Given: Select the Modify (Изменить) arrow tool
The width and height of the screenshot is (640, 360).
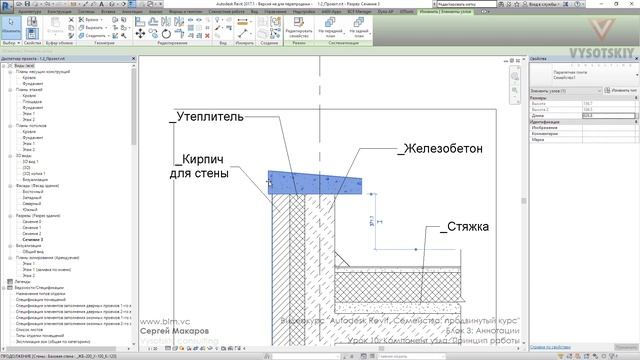Looking at the screenshot, I should coord(11,27).
